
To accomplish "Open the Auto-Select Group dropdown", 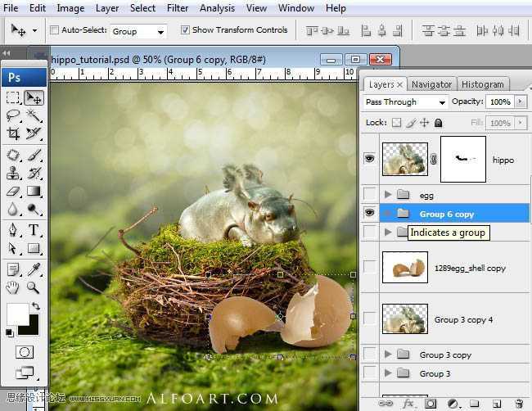I will point(138,31).
